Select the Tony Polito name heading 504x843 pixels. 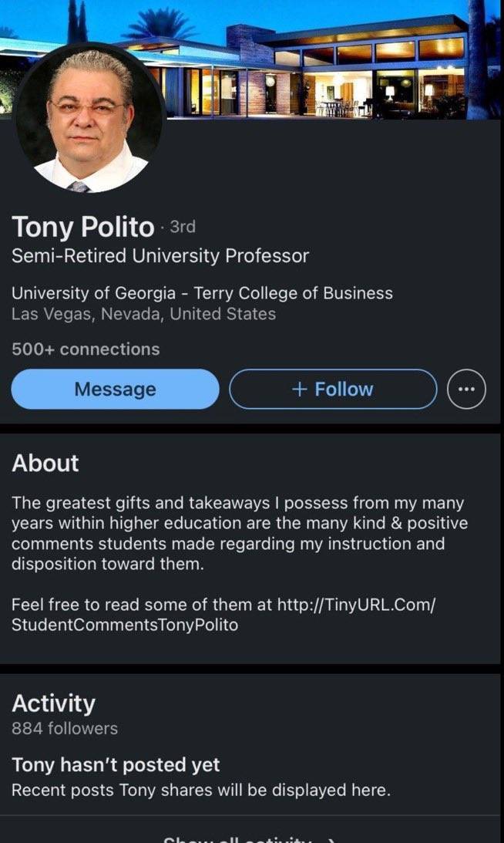coord(83,227)
